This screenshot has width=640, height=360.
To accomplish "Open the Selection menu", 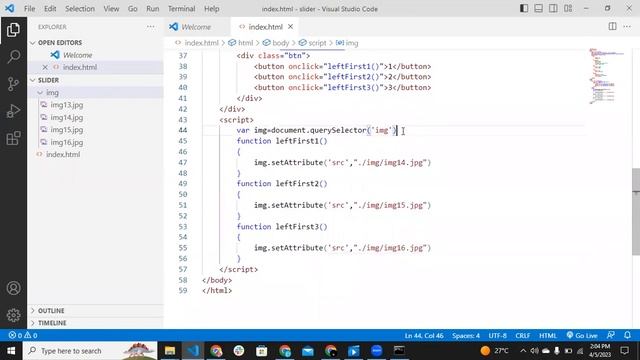I will 80,9.
